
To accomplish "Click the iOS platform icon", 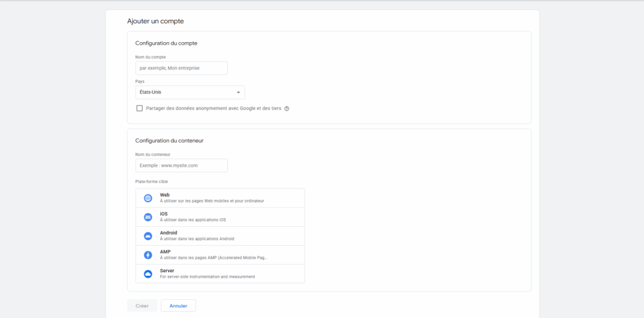I will coord(148,217).
